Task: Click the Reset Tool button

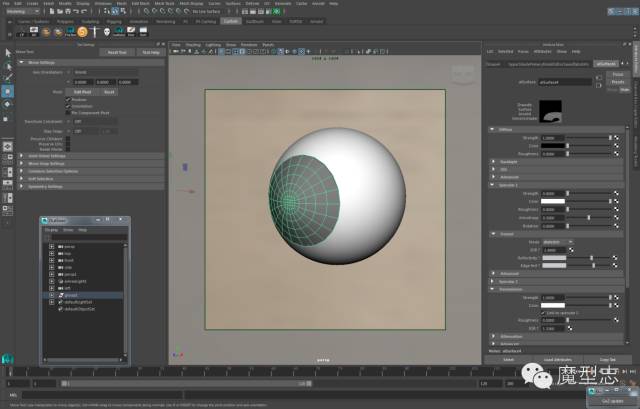Action: click(117, 52)
